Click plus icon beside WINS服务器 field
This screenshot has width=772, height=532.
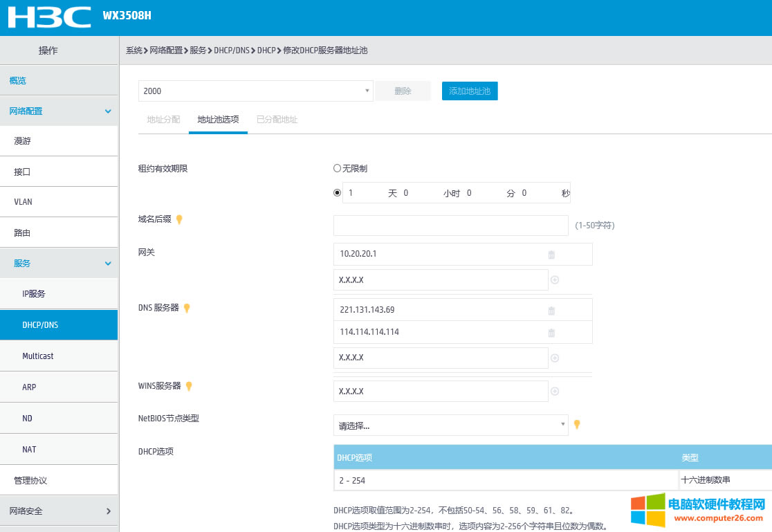[555, 391]
